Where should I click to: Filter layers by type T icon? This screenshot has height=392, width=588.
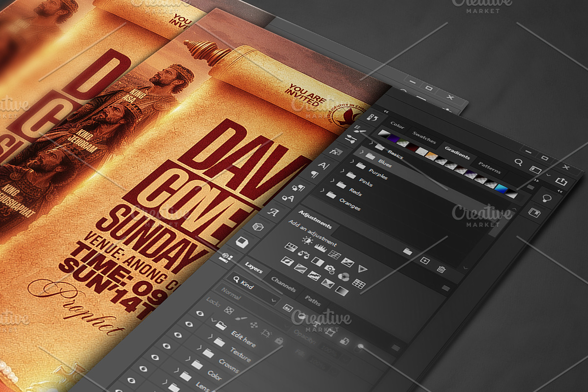[x=316, y=324]
